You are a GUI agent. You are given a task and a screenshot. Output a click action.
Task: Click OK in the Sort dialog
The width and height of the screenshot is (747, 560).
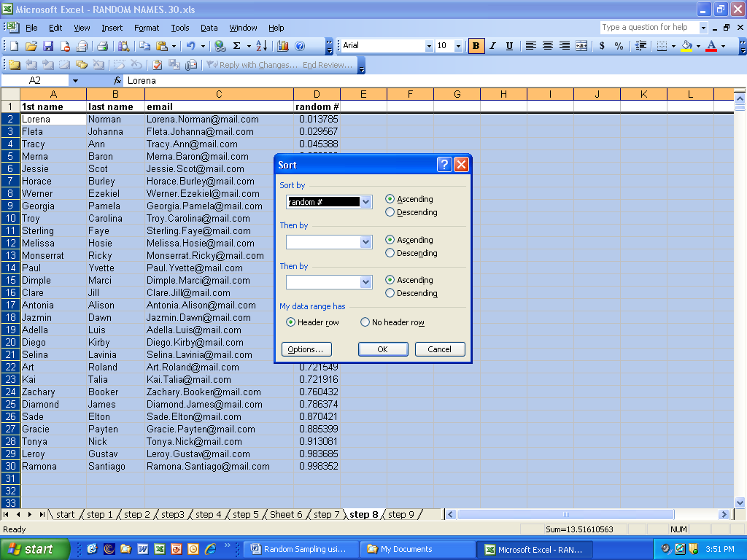pyautogui.click(x=382, y=349)
